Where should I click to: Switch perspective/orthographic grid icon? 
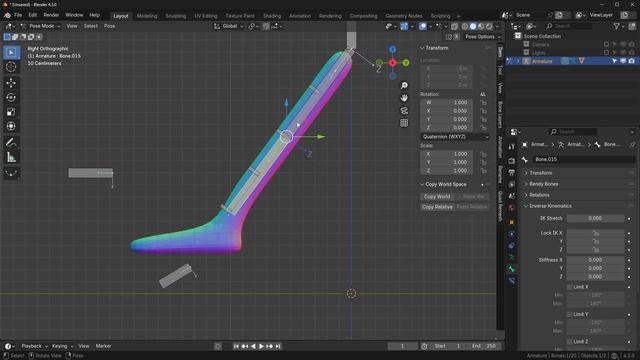[x=404, y=123]
